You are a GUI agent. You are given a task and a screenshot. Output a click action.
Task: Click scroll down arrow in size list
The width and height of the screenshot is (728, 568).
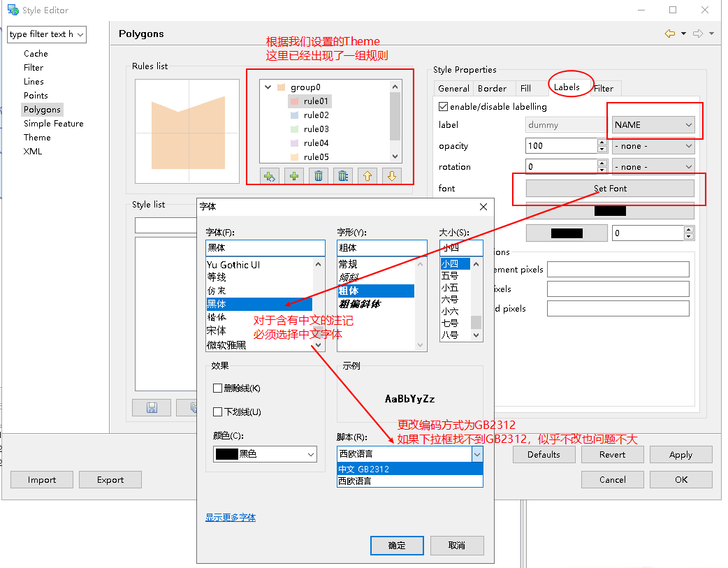click(x=476, y=335)
